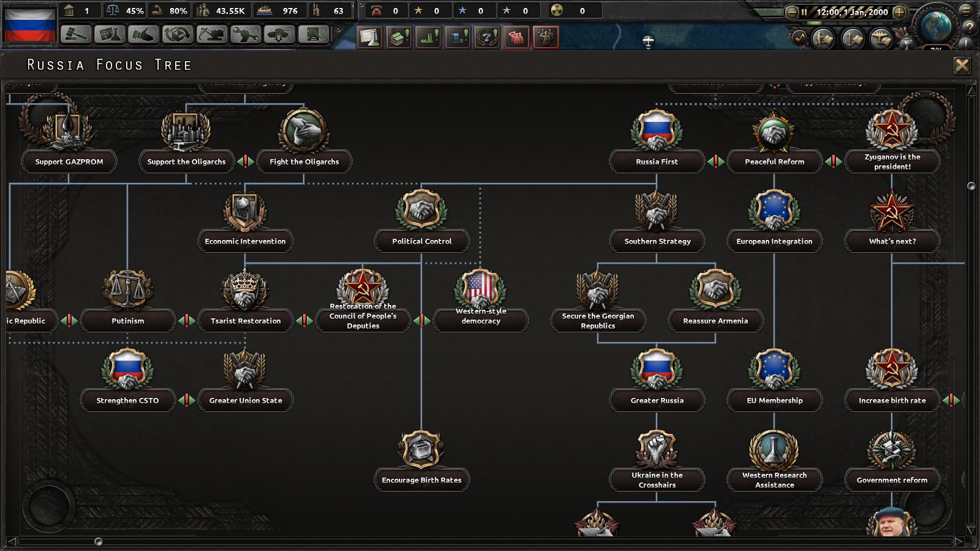Click the blue building alert icon

[458, 37]
